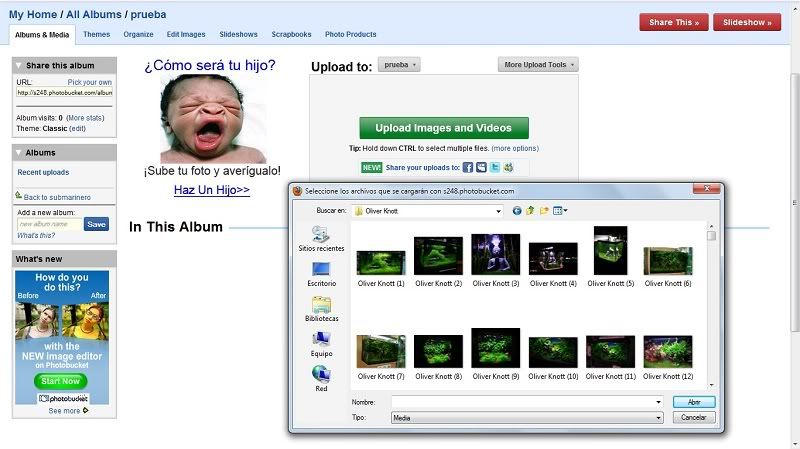The width and height of the screenshot is (800, 449).
Task: Click the What's this? link
Action: coord(36,235)
